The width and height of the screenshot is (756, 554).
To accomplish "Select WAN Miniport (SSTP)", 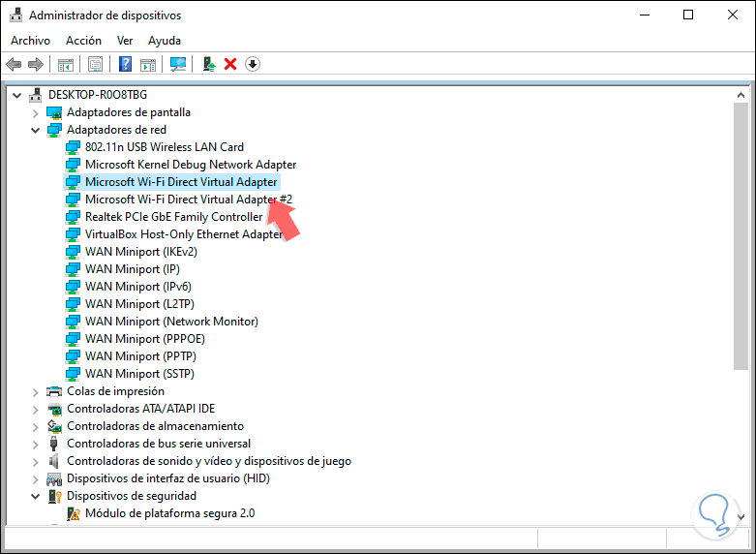I will (x=139, y=374).
